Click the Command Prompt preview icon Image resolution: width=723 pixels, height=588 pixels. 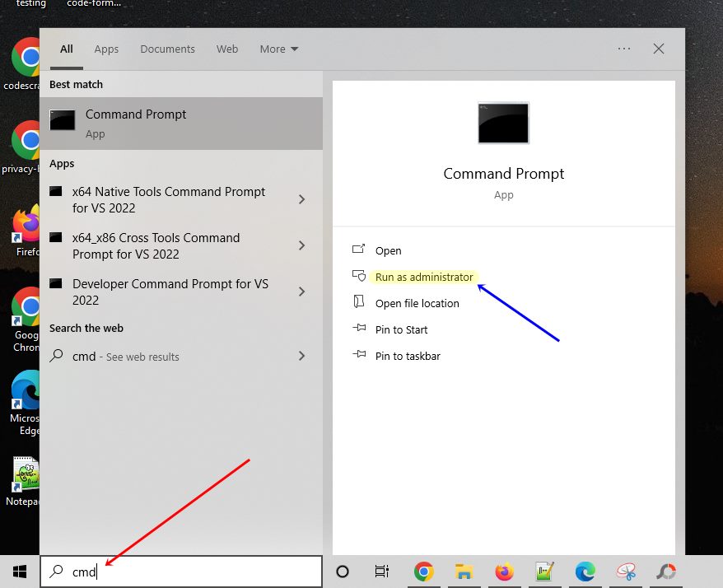[x=503, y=122]
